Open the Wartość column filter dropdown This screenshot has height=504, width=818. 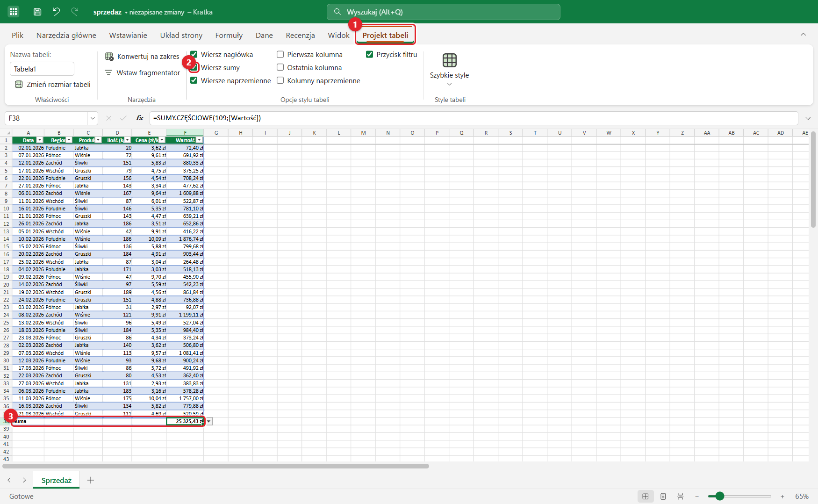[x=200, y=140]
